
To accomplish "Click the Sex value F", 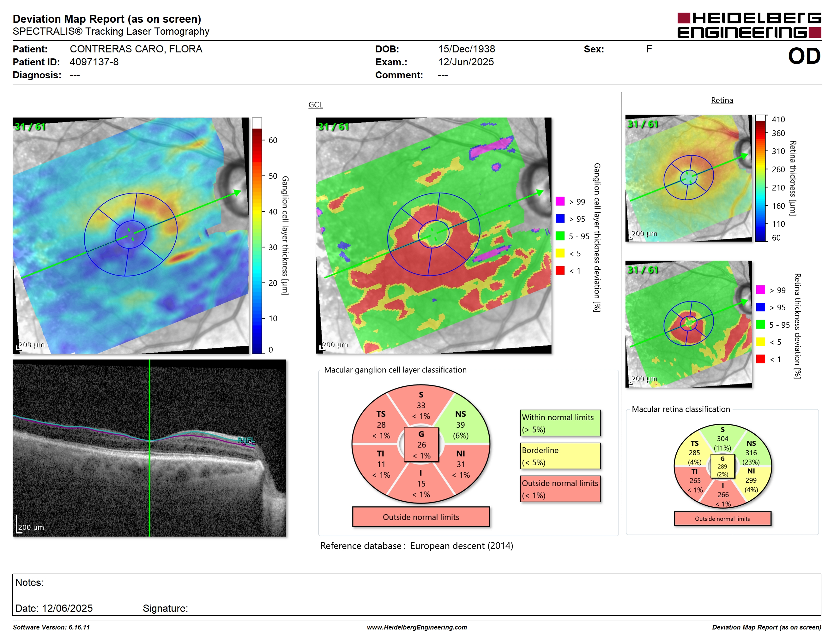I will 649,49.
